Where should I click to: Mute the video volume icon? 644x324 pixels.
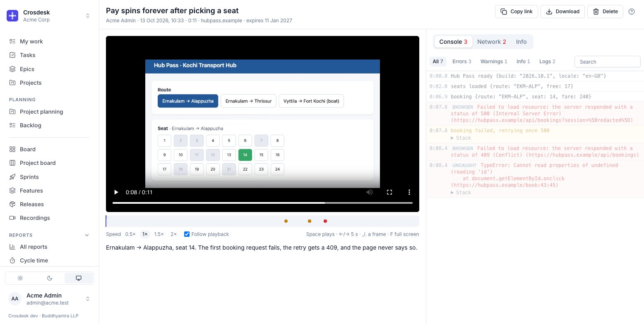click(x=370, y=192)
